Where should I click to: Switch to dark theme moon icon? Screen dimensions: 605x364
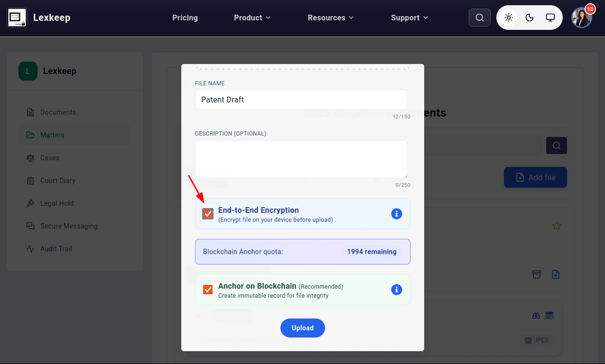530,18
